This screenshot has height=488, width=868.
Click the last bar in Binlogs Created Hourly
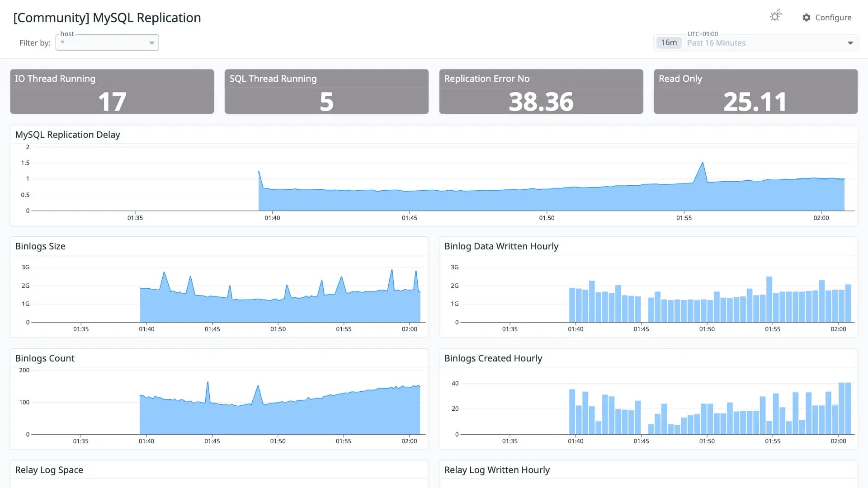(x=848, y=408)
